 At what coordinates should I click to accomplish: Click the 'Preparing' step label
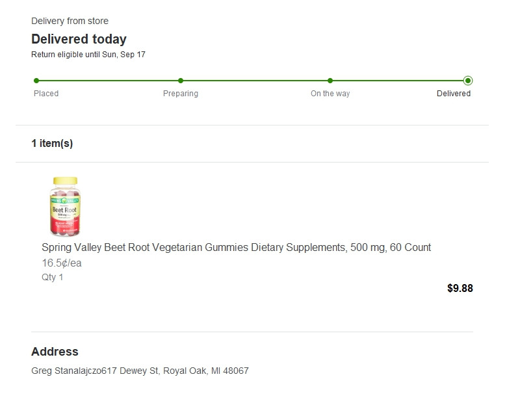181,94
